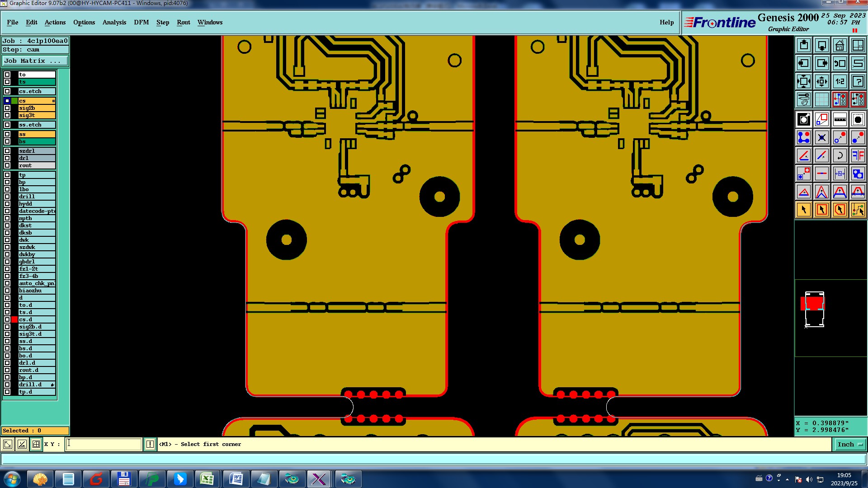Screen dimensions: 868x488
Task: Select the mirror feature tool
Action: (x=858, y=155)
